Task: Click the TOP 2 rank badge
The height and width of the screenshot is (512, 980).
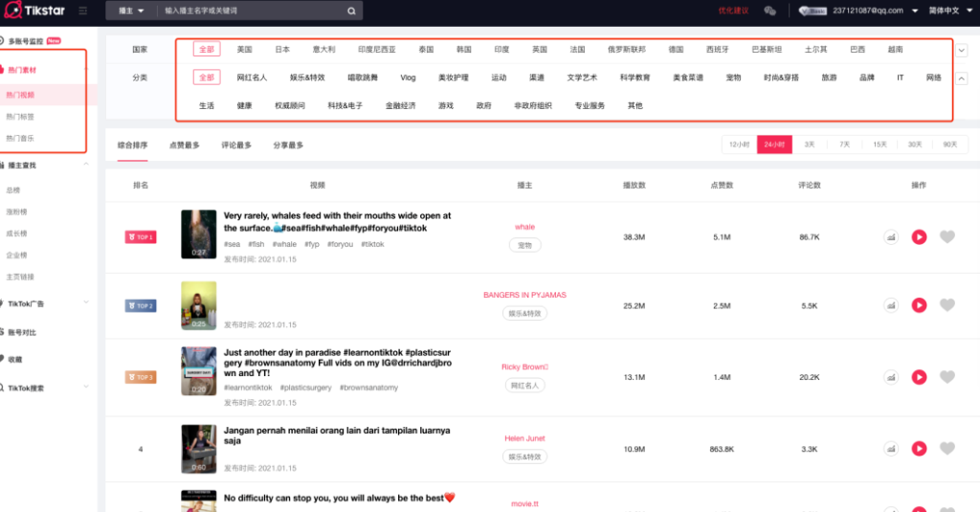Action: (141, 305)
